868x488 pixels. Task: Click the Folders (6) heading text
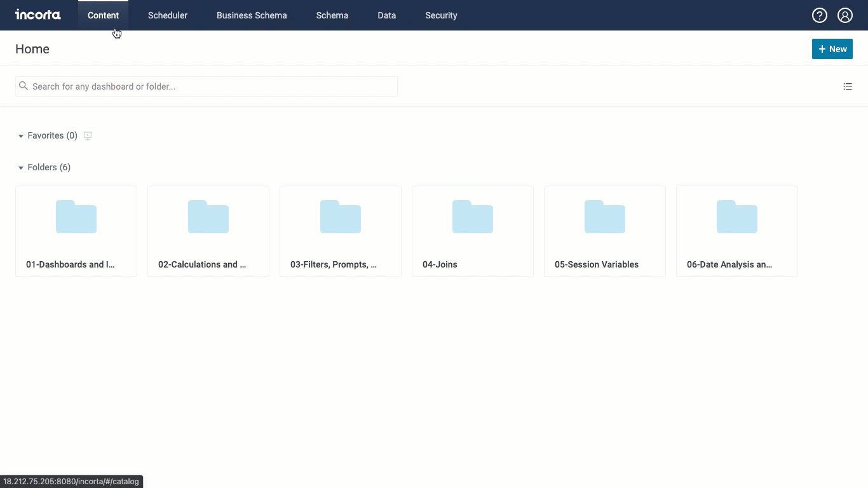pos(49,167)
